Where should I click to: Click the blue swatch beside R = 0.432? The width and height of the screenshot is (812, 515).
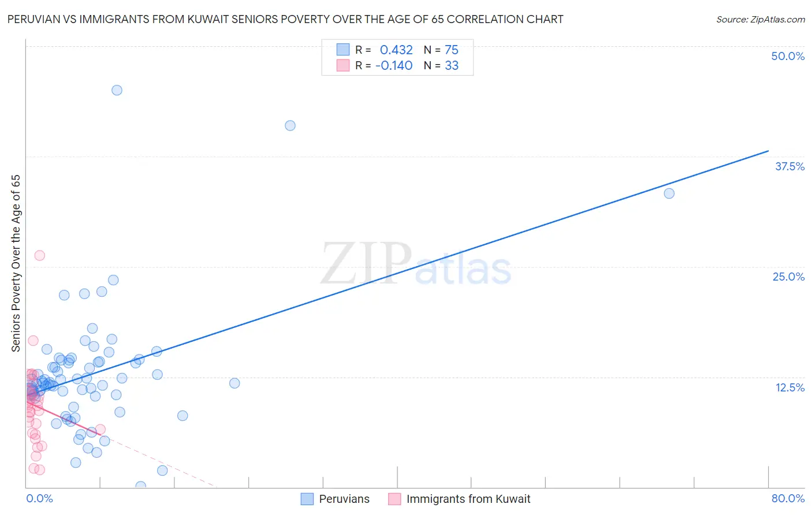coord(343,50)
